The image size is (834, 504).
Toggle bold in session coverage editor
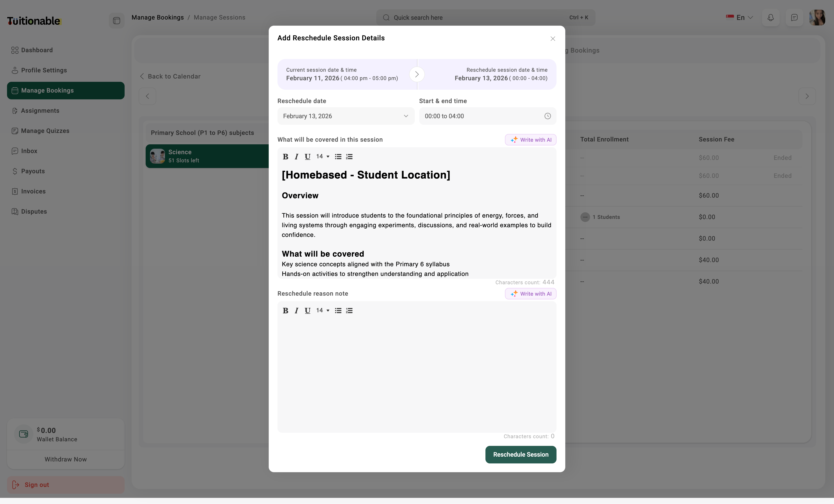click(x=285, y=157)
